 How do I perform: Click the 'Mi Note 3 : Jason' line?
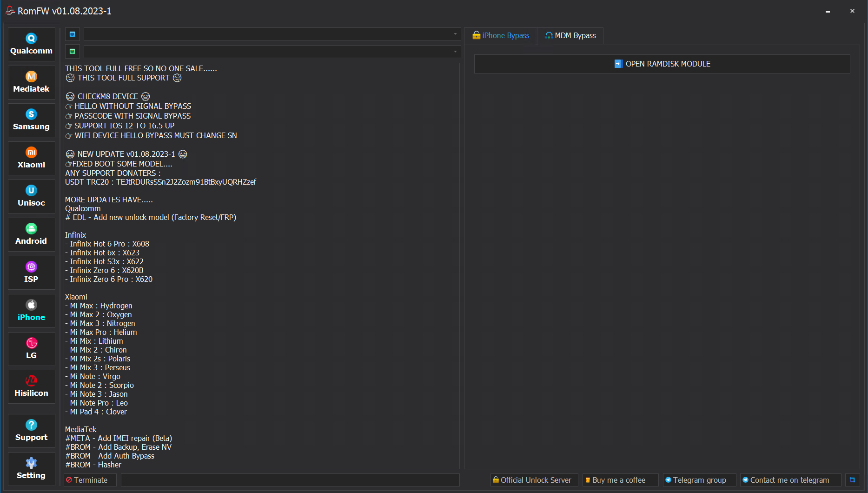(96, 394)
